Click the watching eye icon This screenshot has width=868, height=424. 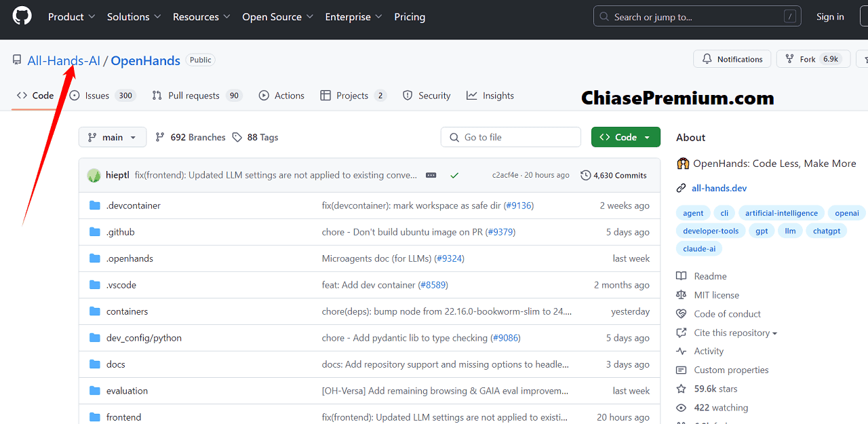pyautogui.click(x=682, y=408)
